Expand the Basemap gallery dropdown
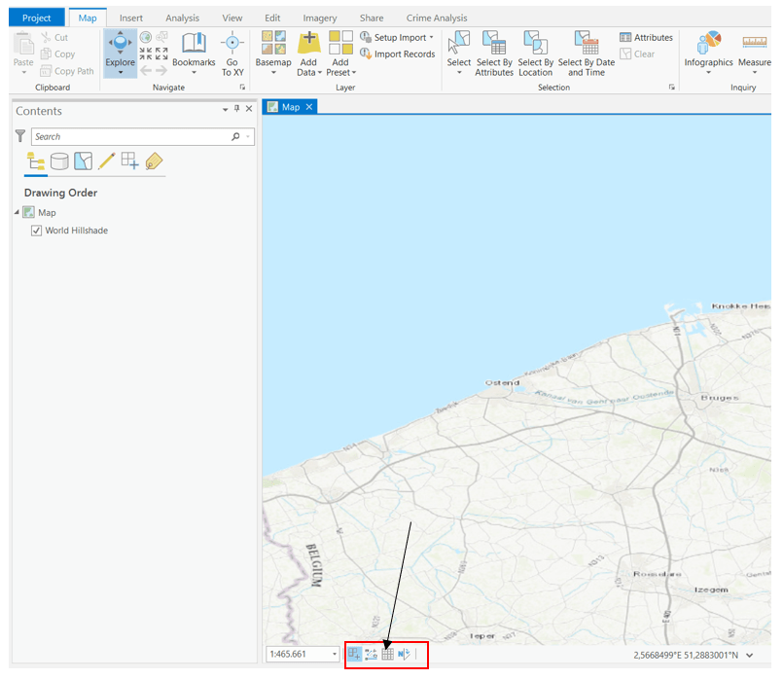Screen dimensions: 784x679 click(273, 73)
